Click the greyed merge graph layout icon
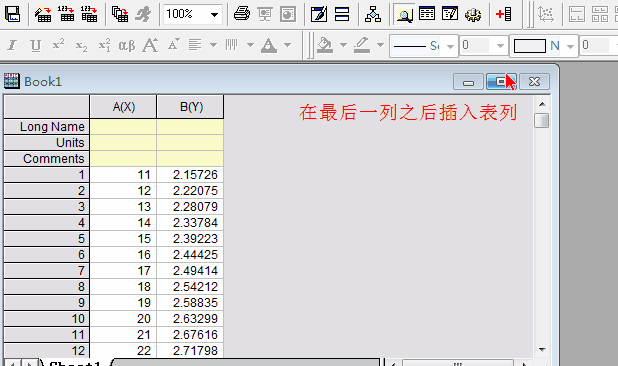Screen dimensions: 618x366 (x=577, y=14)
